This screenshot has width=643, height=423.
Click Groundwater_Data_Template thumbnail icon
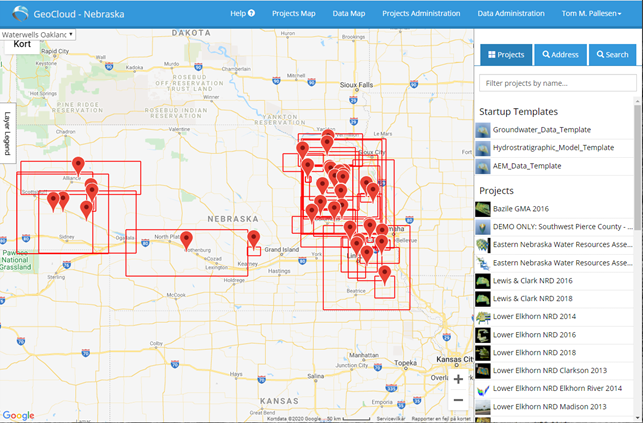coord(483,130)
